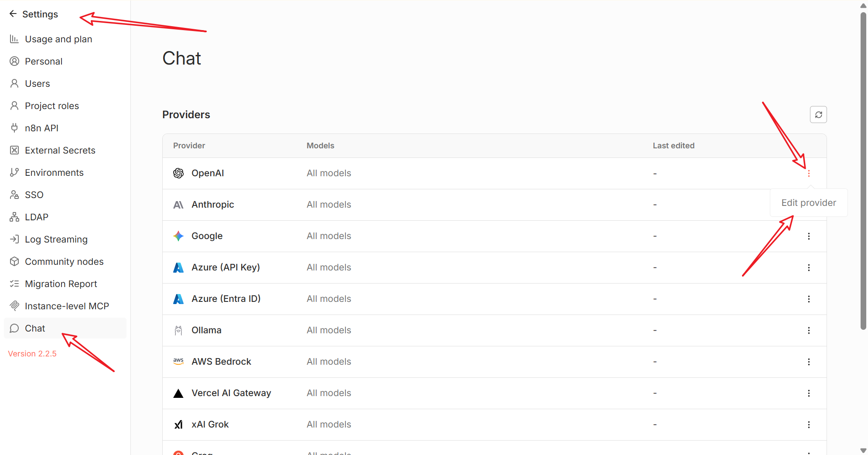Click All models in the OpenAI row
This screenshot has width=868, height=455.
(x=329, y=173)
